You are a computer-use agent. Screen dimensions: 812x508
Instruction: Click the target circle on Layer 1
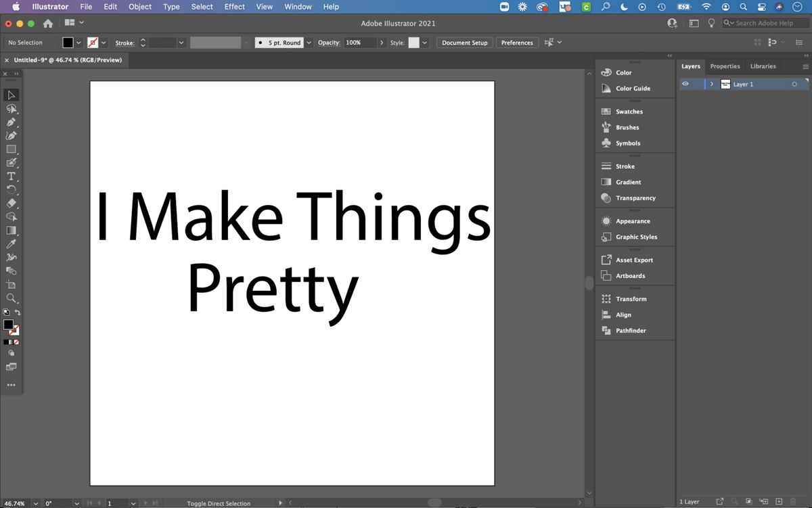[x=794, y=84]
